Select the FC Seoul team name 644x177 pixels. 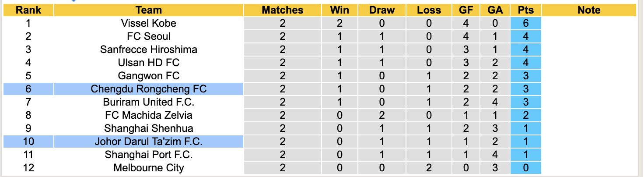tap(149, 36)
